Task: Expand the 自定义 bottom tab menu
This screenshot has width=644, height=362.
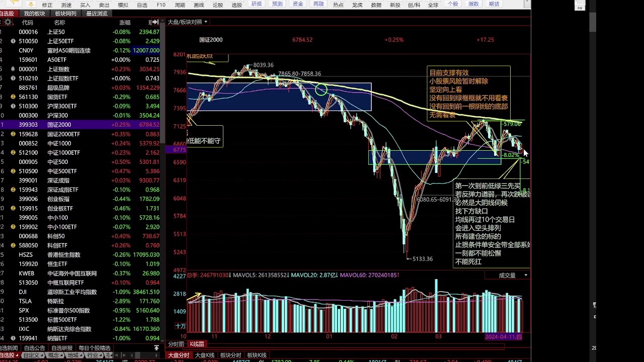Action: pos(33,355)
